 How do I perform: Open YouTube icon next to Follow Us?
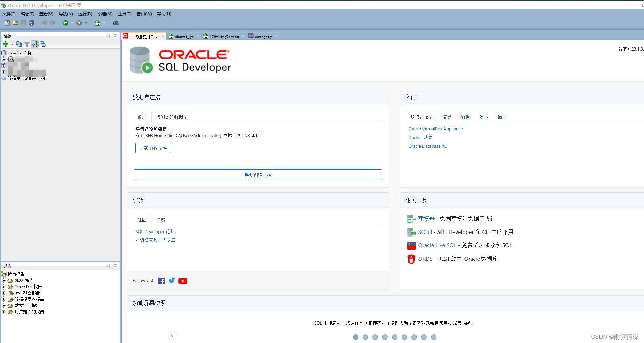point(183,281)
